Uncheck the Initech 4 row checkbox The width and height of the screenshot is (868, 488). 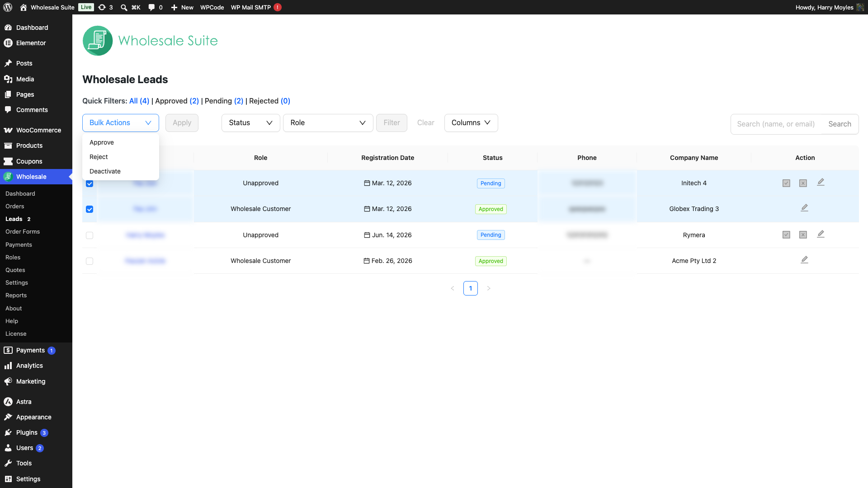[90, 183]
